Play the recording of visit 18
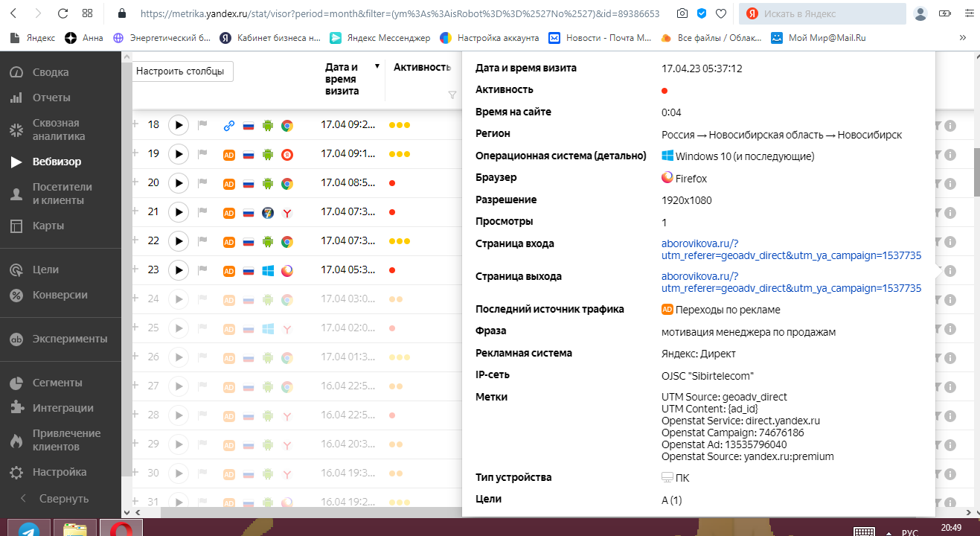The height and width of the screenshot is (536, 980). point(179,125)
